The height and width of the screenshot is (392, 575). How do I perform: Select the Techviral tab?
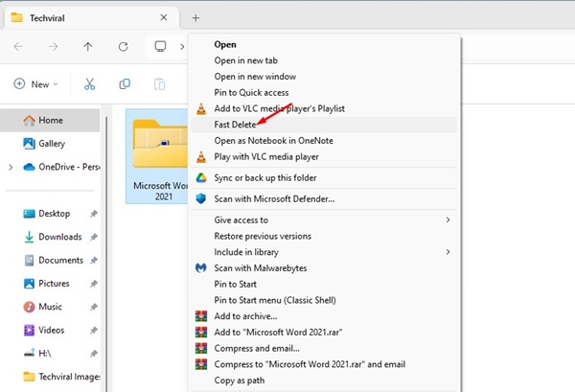92,17
